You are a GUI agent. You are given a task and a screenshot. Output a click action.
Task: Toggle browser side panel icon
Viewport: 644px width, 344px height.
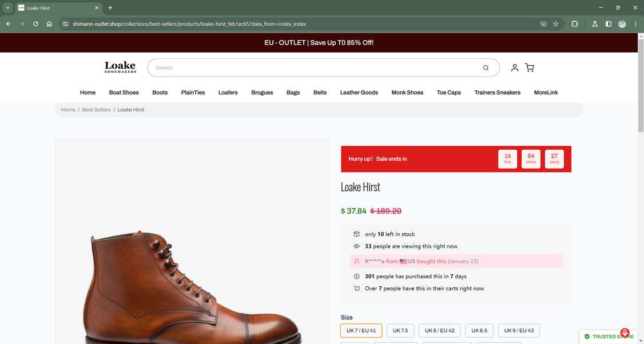click(x=609, y=24)
